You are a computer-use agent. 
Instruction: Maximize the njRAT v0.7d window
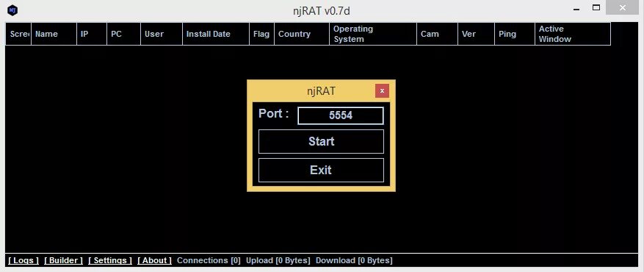tap(596, 8)
